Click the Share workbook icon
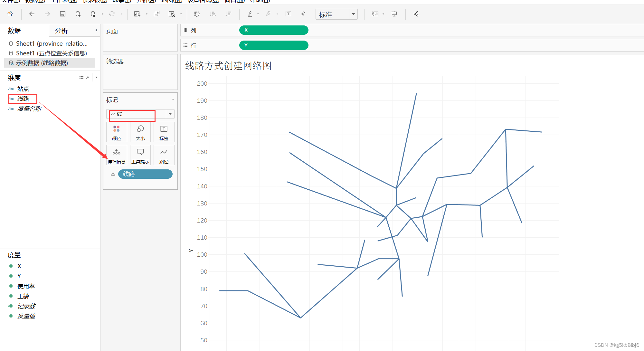Viewport: 644px width, 351px height. click(416, 14)
